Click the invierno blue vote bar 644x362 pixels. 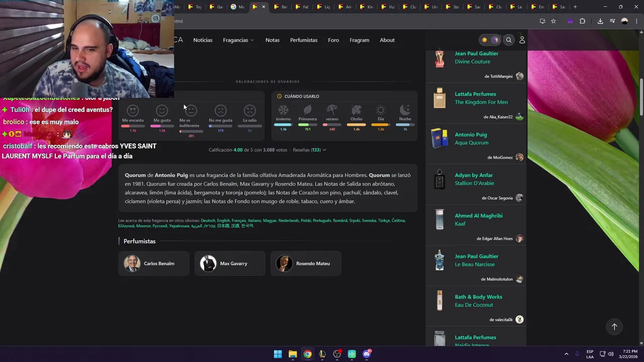[x=283, y=124]
